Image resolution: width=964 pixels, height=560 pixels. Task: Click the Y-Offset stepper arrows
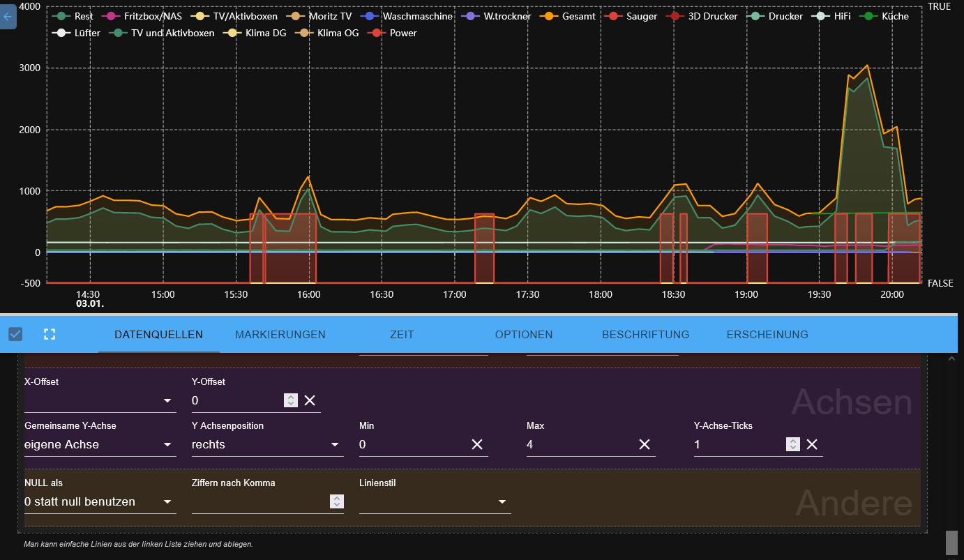291,400
